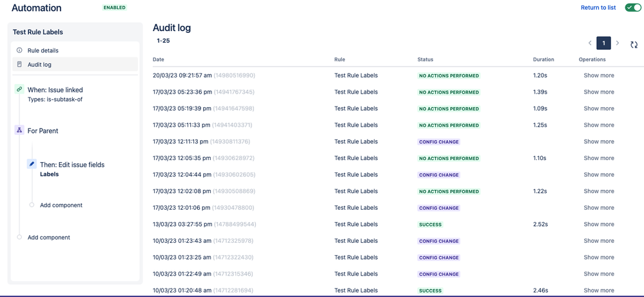Click the ENABLED status badge
Image resolution: width=644 pixels, height=297 pixels.
[115, 8]
